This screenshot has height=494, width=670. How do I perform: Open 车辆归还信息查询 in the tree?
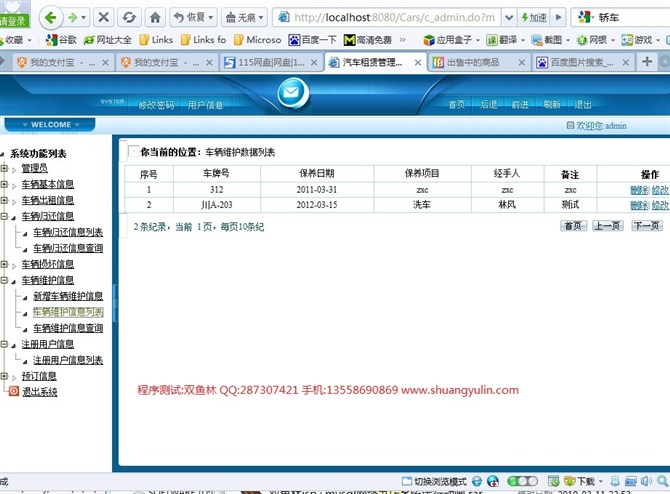[68, 248]
